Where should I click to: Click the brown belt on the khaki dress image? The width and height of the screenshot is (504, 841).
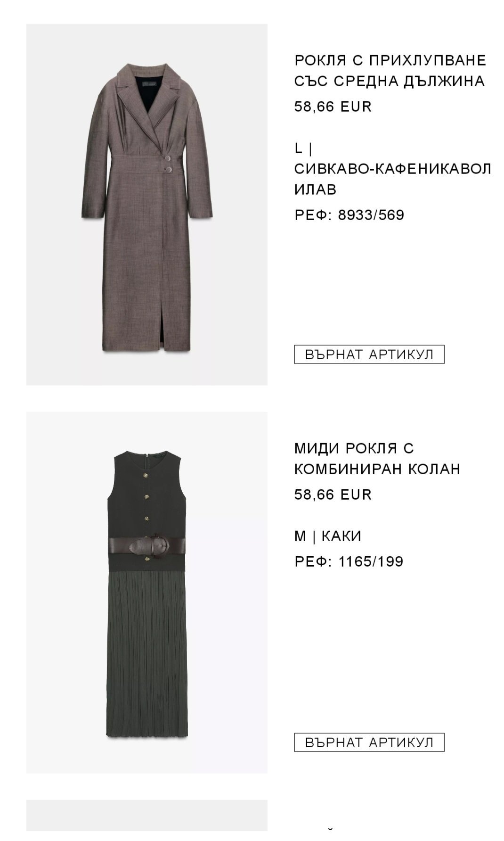pos(147,546)
